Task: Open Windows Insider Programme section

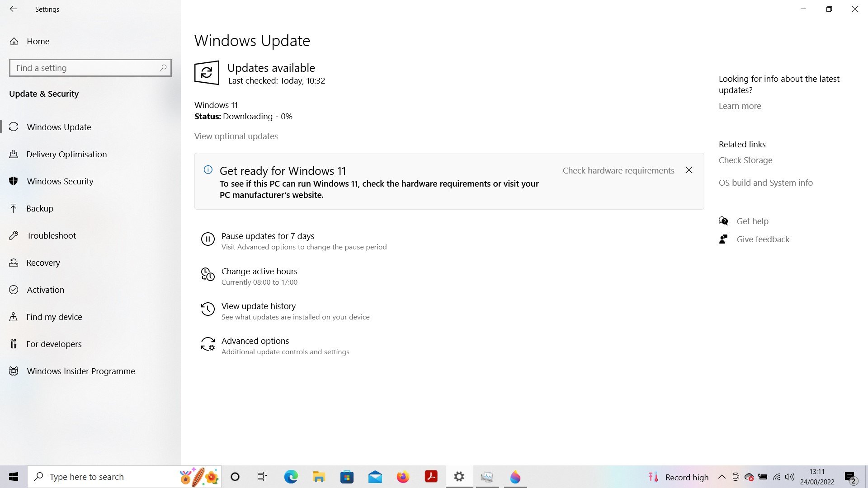Action: 80,371
